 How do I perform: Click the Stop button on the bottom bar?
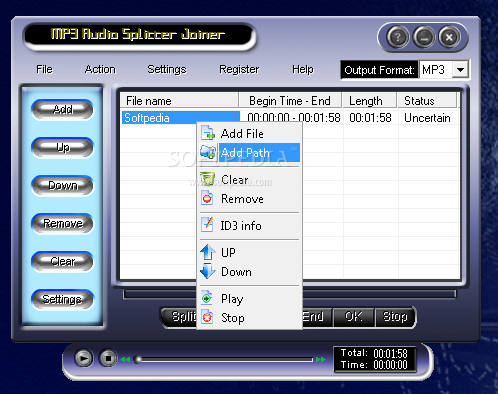coord(395,316)
